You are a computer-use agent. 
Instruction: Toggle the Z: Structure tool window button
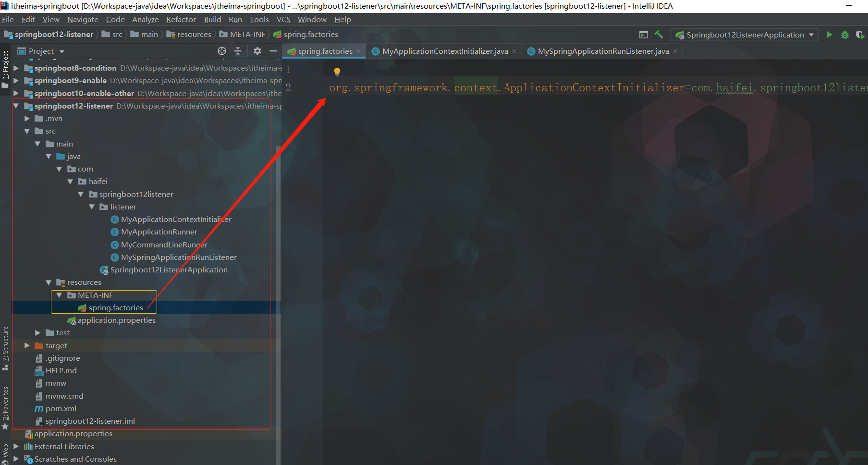[x=5, y=348]
